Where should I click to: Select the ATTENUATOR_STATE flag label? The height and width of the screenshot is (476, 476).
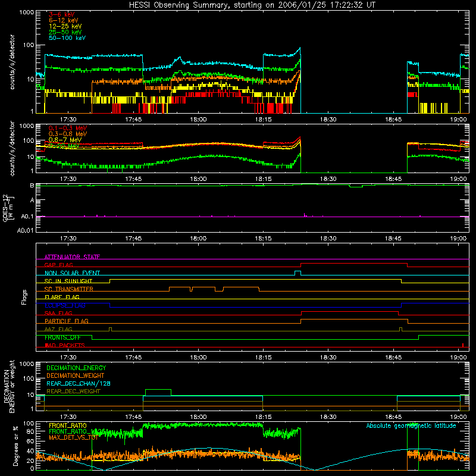coord(72,257)
